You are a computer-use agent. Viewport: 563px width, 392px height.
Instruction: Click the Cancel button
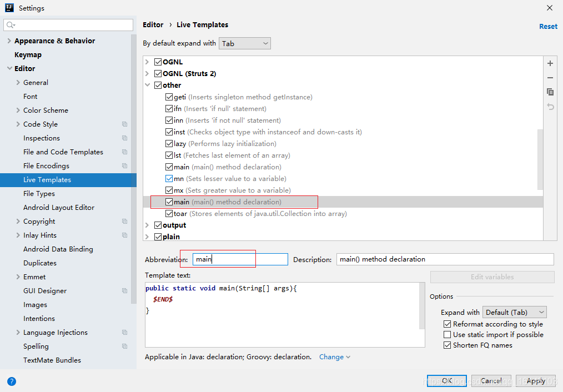pyautogui.click(x=491, y=381)
